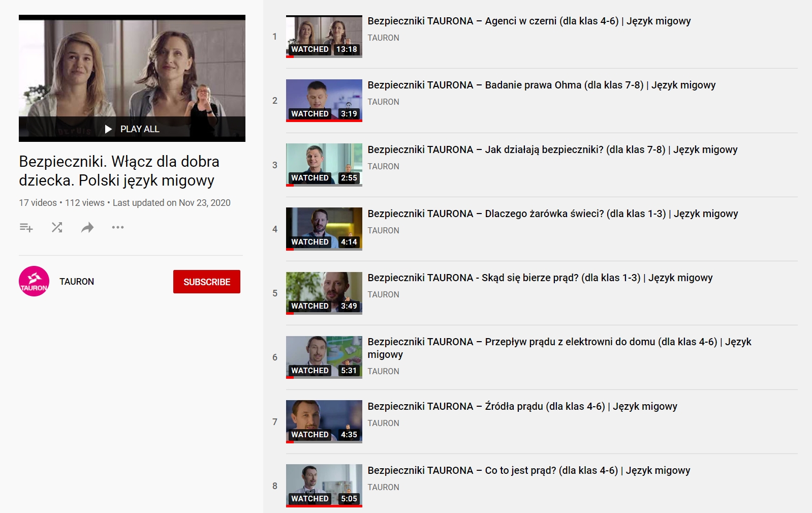Click the shuffle playlist icon
The width and height of the screenshot is (812, 513).
[x=57, y=227]
